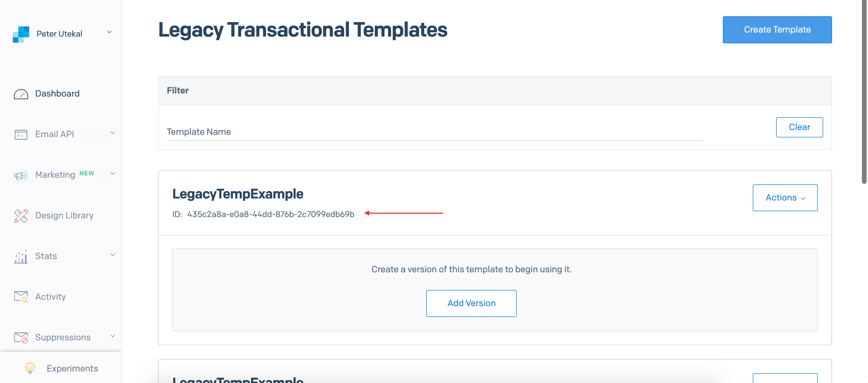
Task: Click the Clear filter button
Action: click(x=799, y=127)
